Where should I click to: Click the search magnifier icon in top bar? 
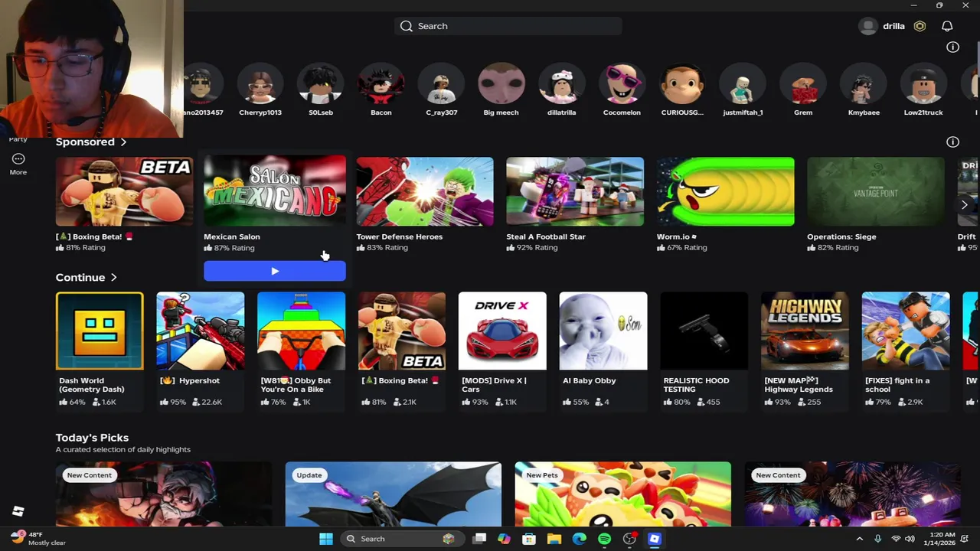(407, 26)
